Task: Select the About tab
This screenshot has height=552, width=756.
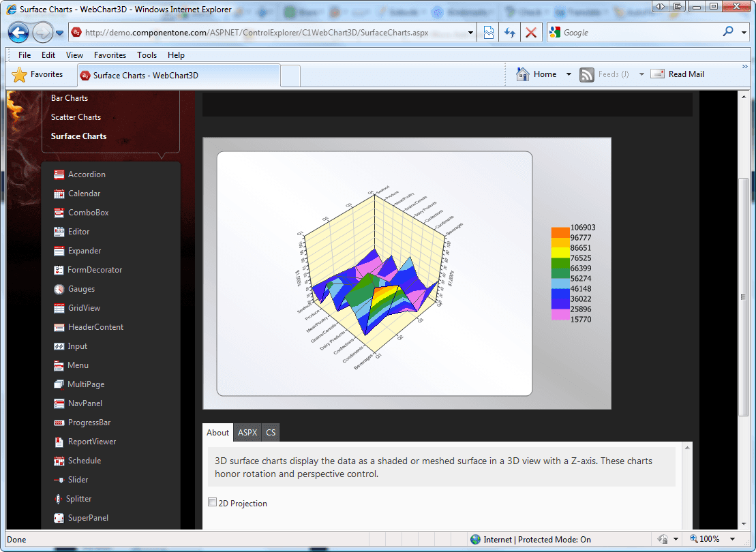Action: click(x=217, y=433)
